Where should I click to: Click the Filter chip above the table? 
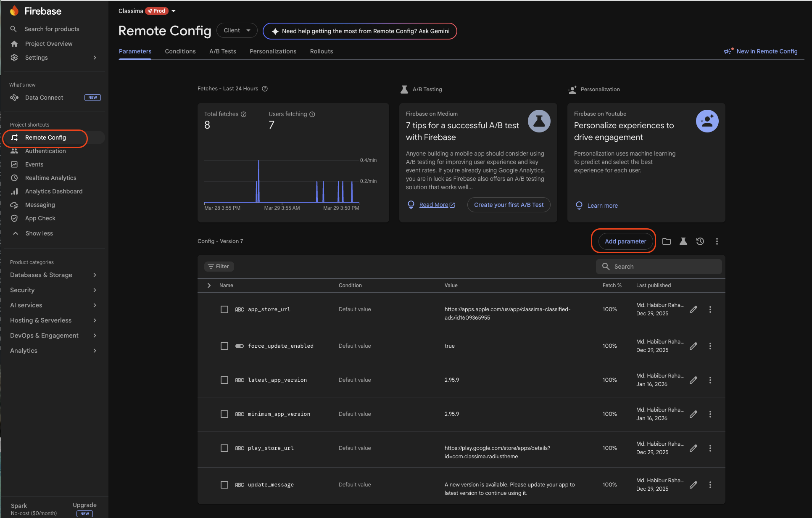tap(219, 267)
